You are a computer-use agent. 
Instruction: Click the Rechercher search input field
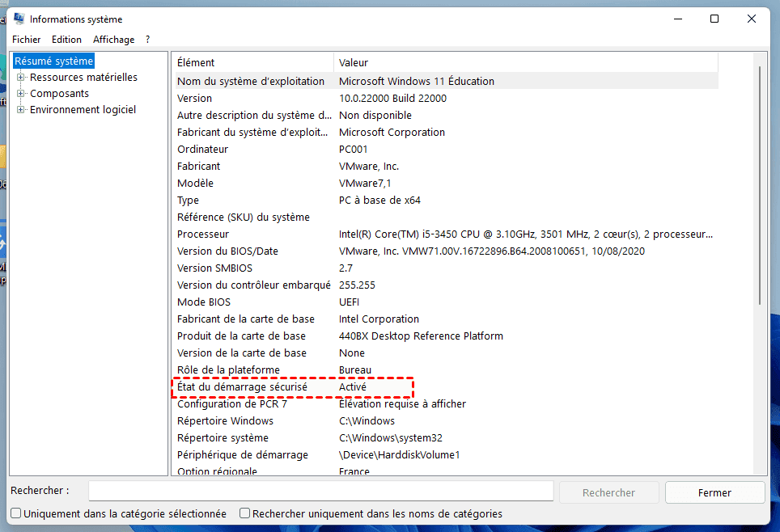point(321,492)
